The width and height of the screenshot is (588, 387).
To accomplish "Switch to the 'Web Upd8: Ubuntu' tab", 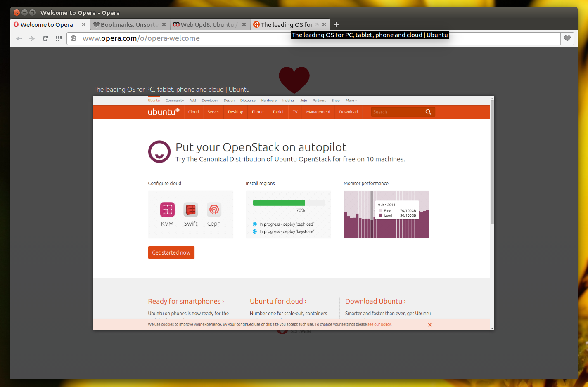I will (x=206, y=24).
